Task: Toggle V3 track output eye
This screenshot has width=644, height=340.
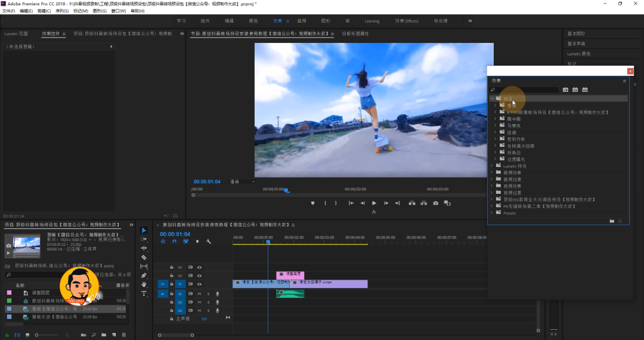Action: click(199, 267)
